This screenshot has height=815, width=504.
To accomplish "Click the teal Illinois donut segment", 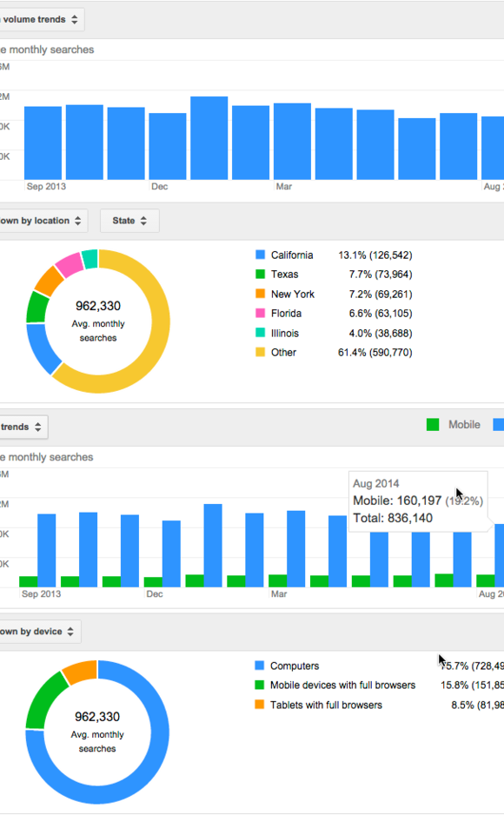I will click(90, 259).
